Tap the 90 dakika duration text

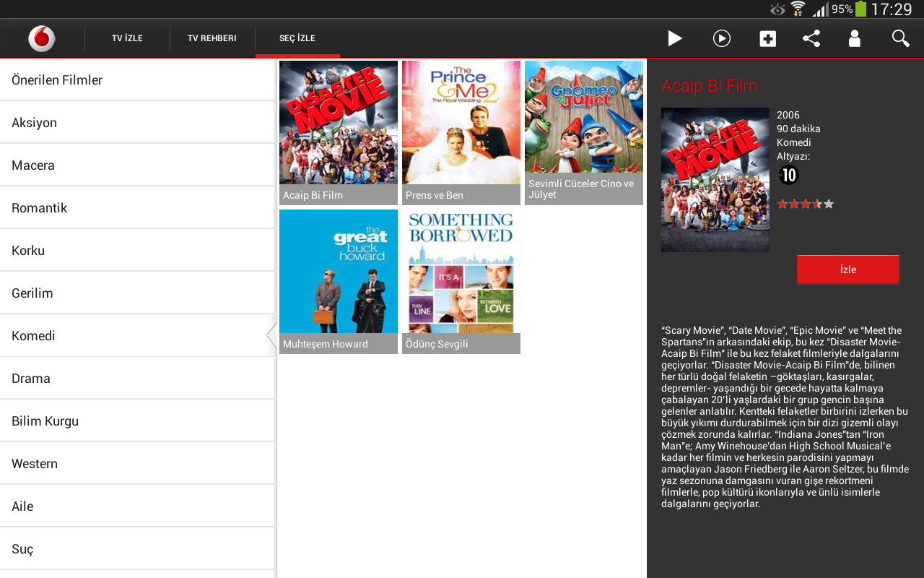pyautogui.click(x=798, y=129)
